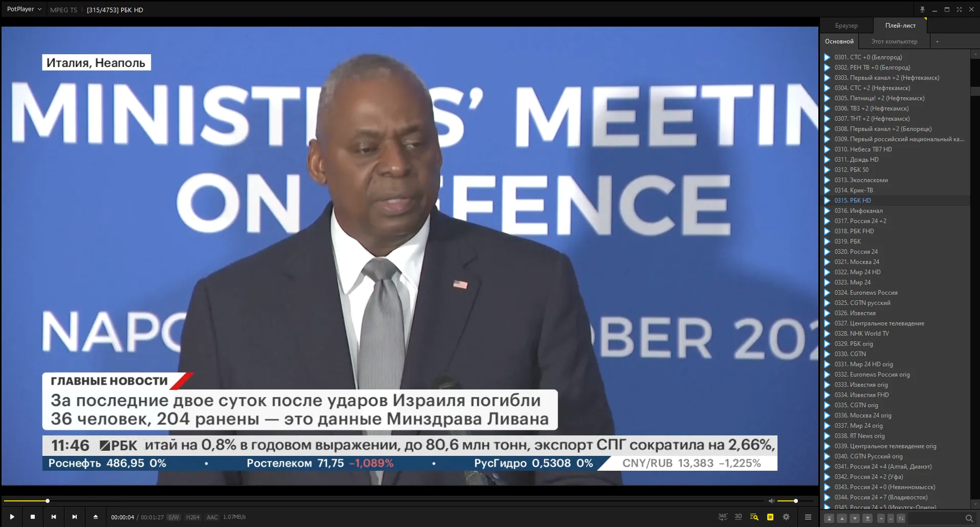Select current item 0315. РБК HD
980x527 pixels.
[x=895, y=201]
